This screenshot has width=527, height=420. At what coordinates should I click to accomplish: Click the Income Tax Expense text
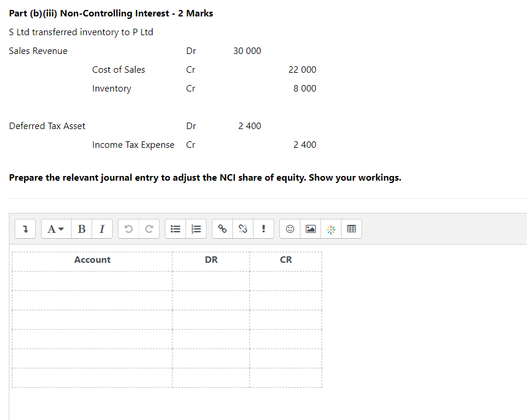[133, 145]
